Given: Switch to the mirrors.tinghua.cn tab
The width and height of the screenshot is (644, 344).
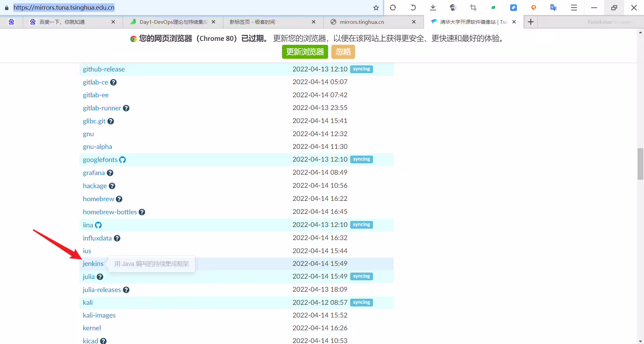Looking at the screenshot, I should 373,22.
